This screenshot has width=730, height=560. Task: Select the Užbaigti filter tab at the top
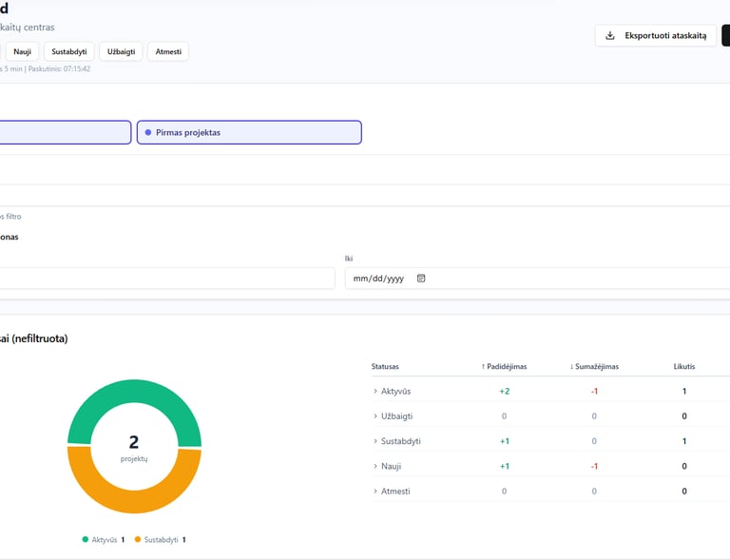tap(121, 51)
